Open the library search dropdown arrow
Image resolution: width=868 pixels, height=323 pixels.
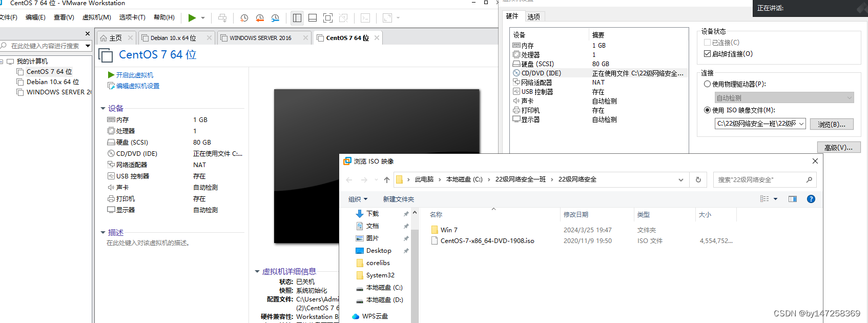point(88,46)
